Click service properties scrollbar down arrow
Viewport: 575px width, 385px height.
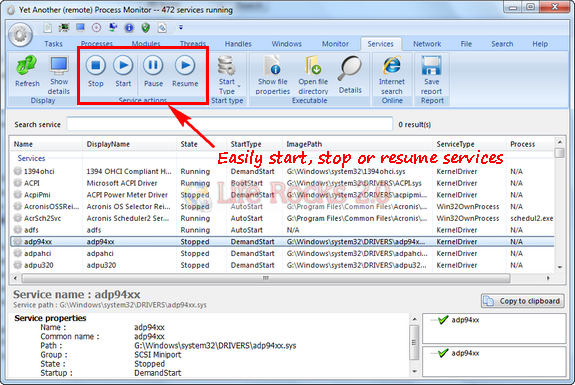click(x=414, y=371)
